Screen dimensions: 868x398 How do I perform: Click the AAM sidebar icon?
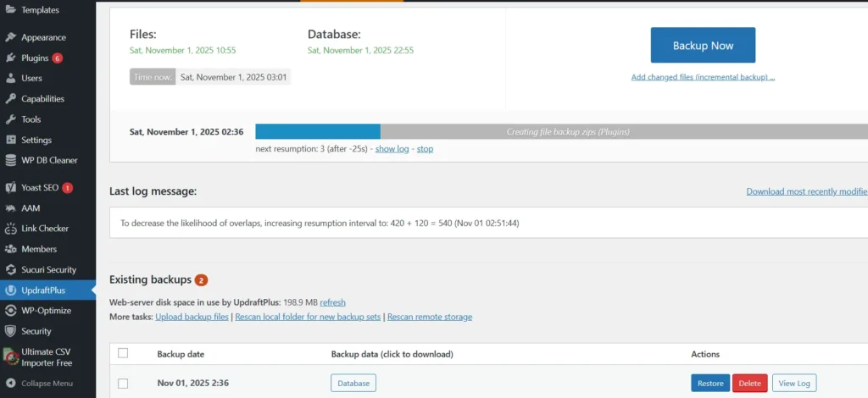[x=10, y=208]
